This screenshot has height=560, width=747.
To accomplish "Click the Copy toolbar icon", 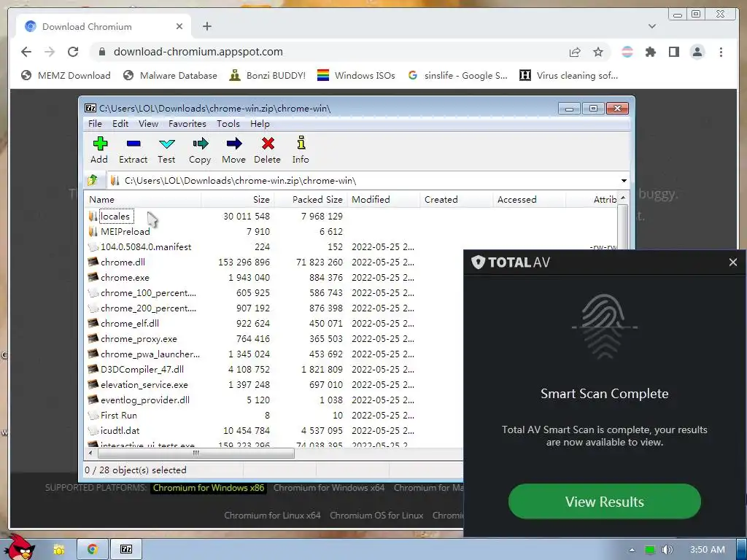I will 200,150.
